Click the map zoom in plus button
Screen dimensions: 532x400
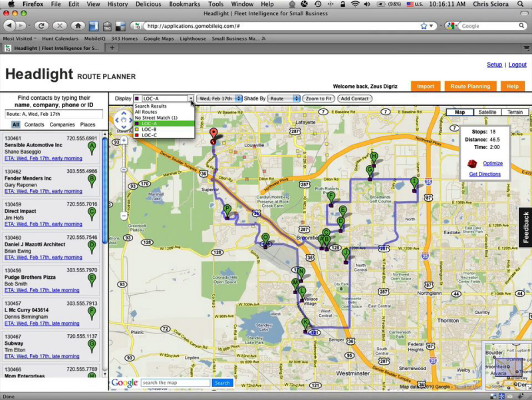pos(124,140)
